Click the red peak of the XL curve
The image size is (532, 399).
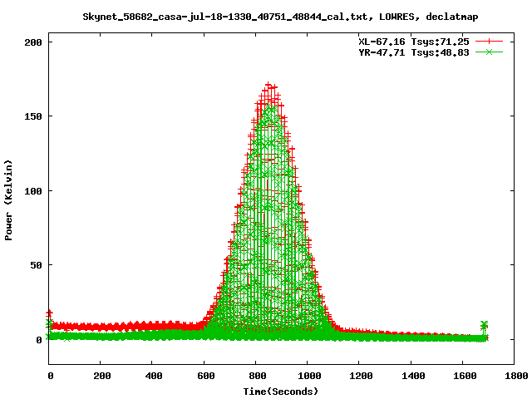(268, 85)
